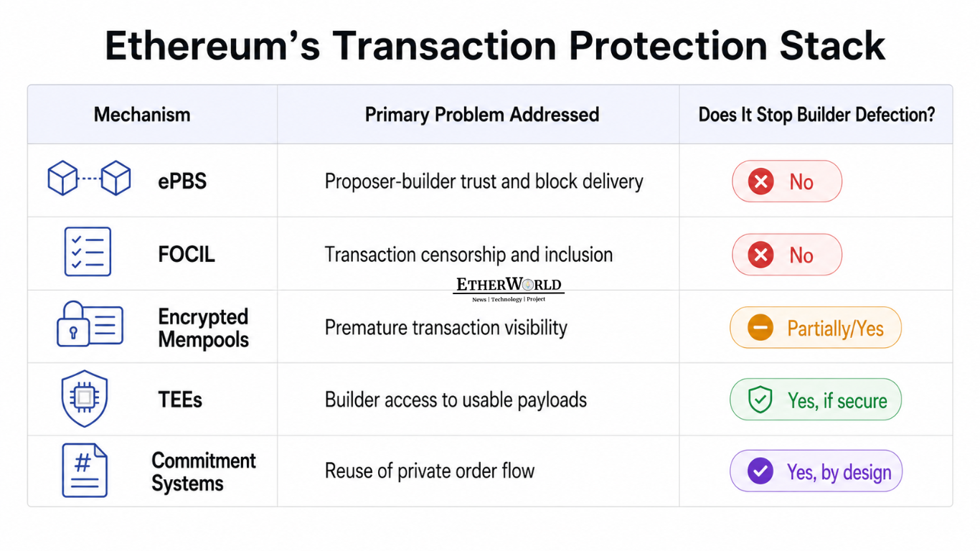Screen dimensions: 980x551
Task: Click the FOCIL checklist icon
Action: pyautogui.click(x=88, y=252)
